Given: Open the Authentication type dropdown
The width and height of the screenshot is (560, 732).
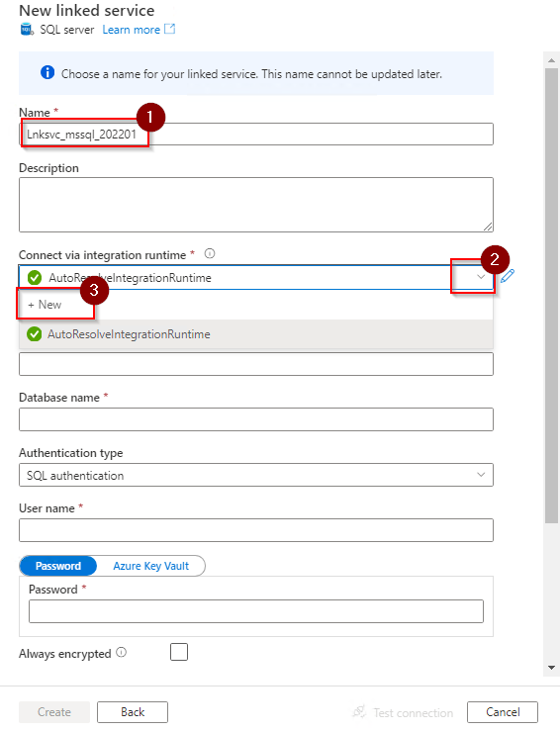Looking at the screenshot, I should pyautogui.click(x=256, y=475).
